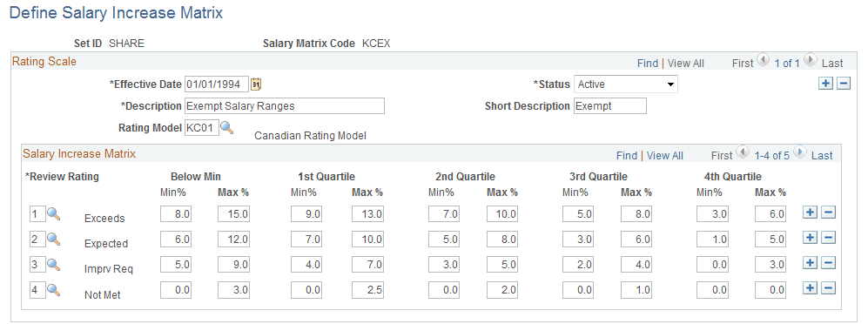Click the Rating Model code field

201,128
